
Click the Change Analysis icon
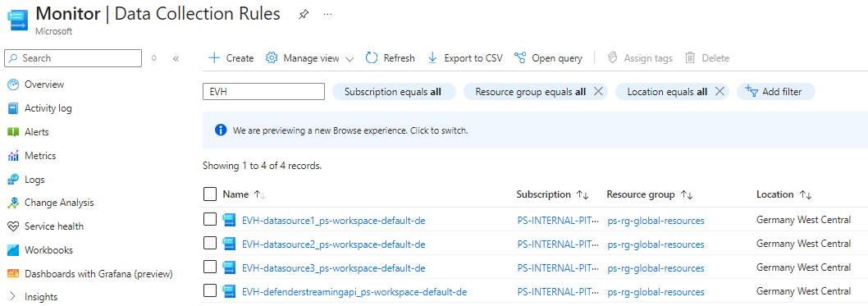[13, 203]
